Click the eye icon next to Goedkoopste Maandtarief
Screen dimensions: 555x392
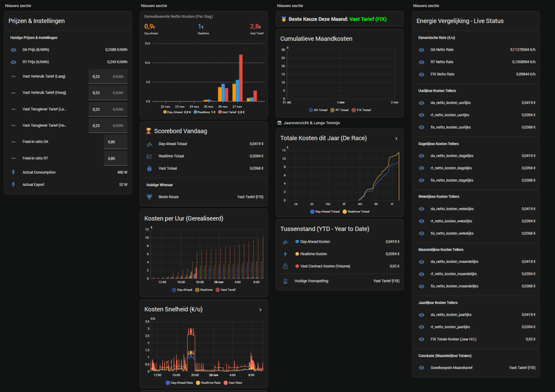pyautogui.click(x=422, y=368)
